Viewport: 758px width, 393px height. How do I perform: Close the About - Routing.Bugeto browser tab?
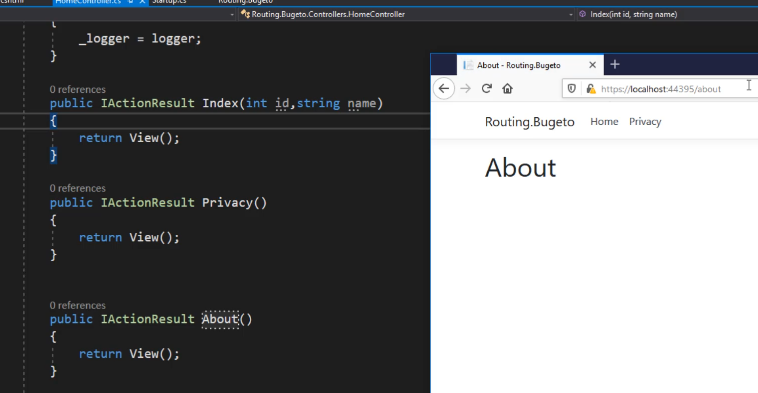(593, 65)
